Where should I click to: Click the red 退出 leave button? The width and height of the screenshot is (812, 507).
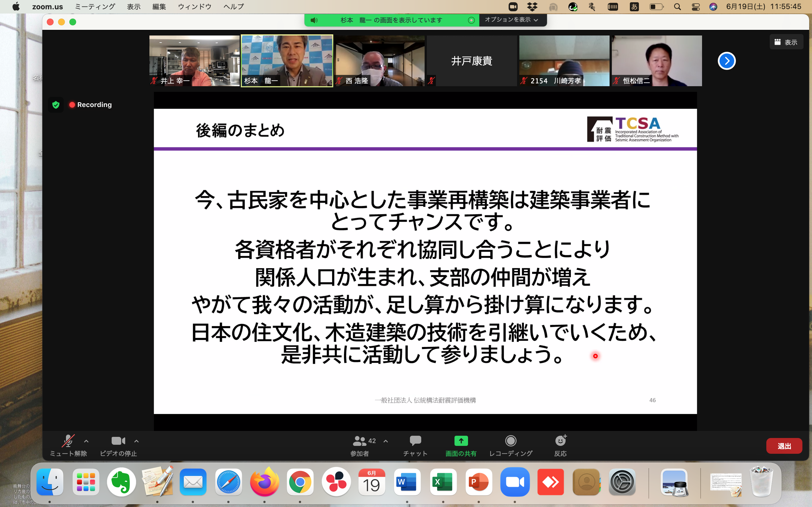pyautogui.click(x=784, y=446)
